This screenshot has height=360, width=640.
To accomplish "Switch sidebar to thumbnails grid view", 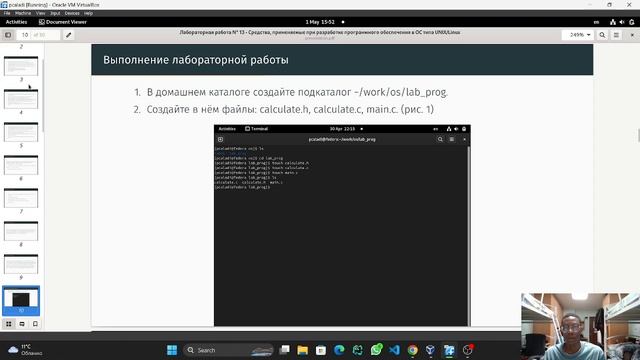I will pyautogui.click(x=9, y=324).
